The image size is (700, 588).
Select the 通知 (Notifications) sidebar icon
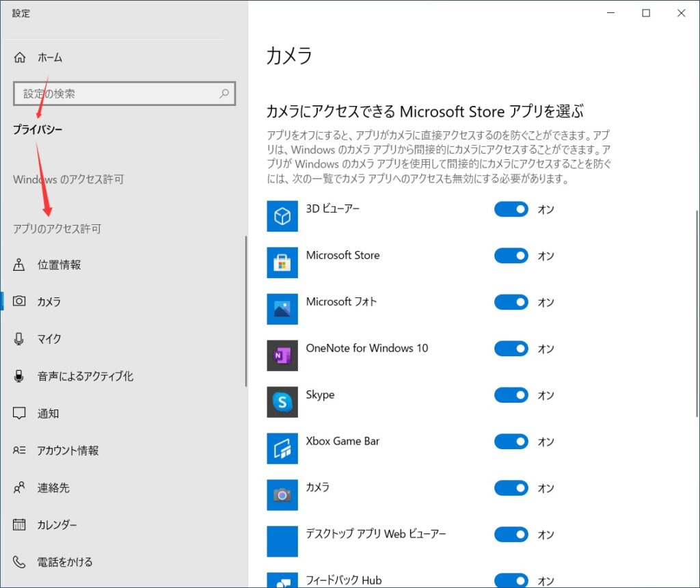pyautogui.click(x=19, y=413)
